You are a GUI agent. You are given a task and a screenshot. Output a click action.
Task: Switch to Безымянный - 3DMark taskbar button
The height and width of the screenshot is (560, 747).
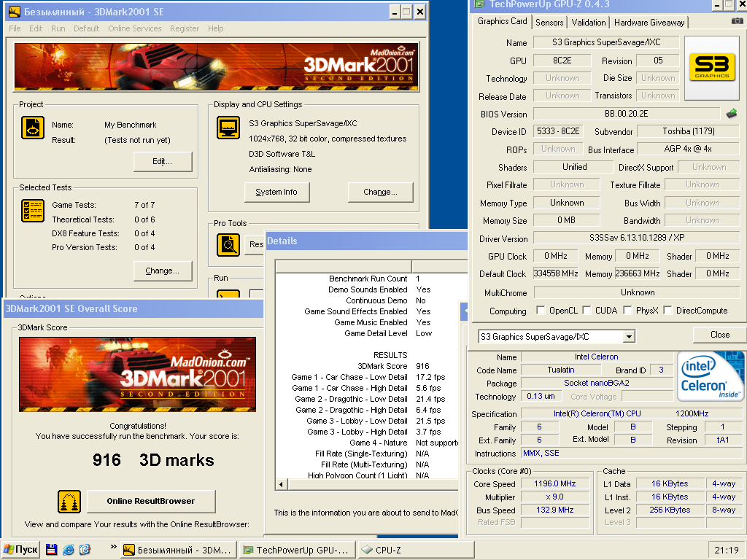point(177,550)
